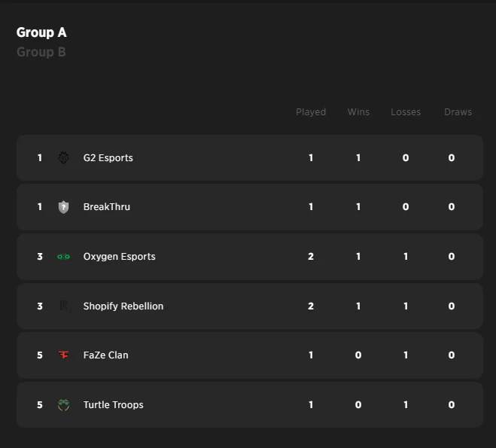Click BreakThru draws value
The image size is (496, 448).
point(452,207)
